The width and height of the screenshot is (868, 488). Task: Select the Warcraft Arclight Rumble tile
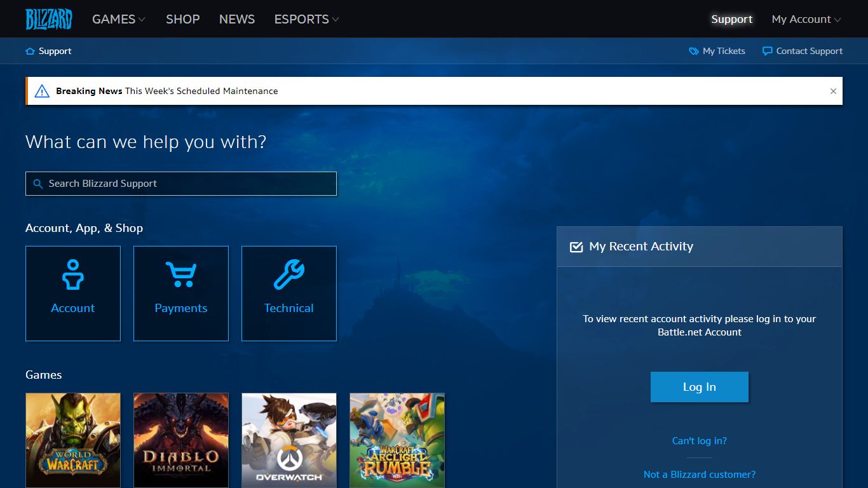point(397,440)
